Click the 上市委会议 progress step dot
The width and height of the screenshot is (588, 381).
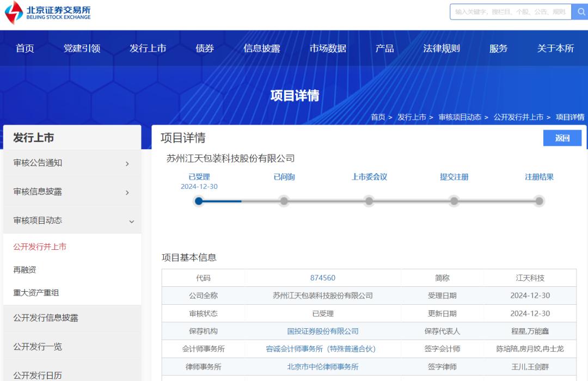click(x=369, y=201)
